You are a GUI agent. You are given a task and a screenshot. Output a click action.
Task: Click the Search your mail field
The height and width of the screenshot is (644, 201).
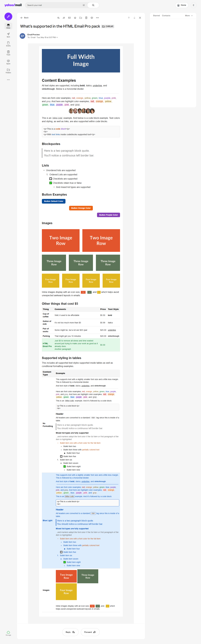(x=54, y=5)
